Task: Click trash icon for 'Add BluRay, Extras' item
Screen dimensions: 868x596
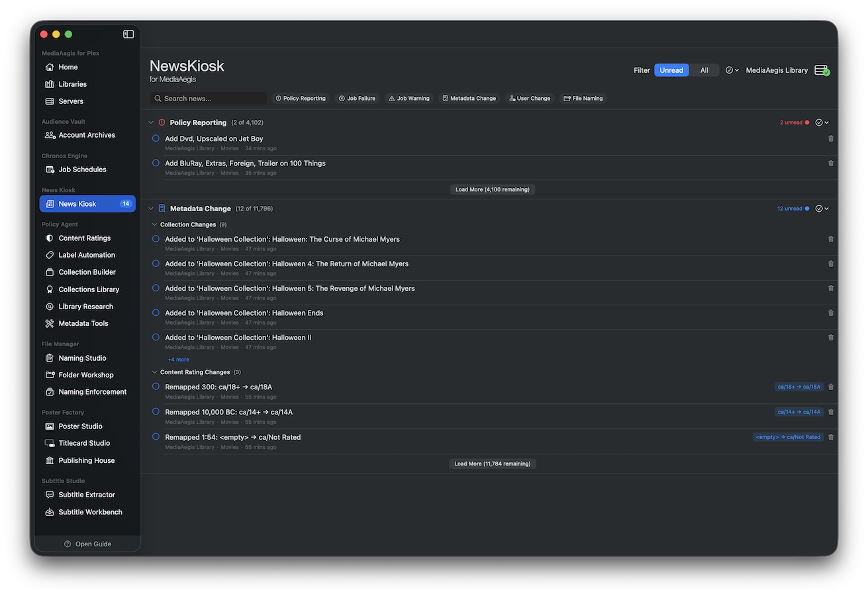Action: (x=831, y=163)
